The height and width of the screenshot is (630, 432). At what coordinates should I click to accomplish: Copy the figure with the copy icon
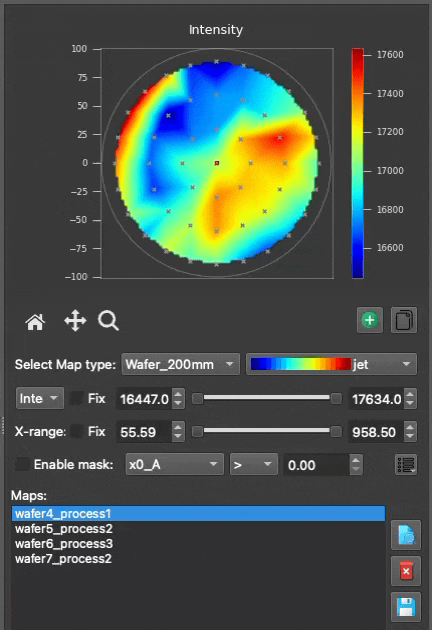(x=404, y=320)
